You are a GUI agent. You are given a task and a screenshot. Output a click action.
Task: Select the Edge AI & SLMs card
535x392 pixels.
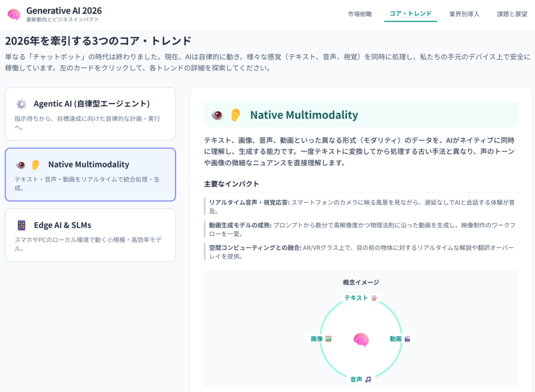tap(90, 235)
